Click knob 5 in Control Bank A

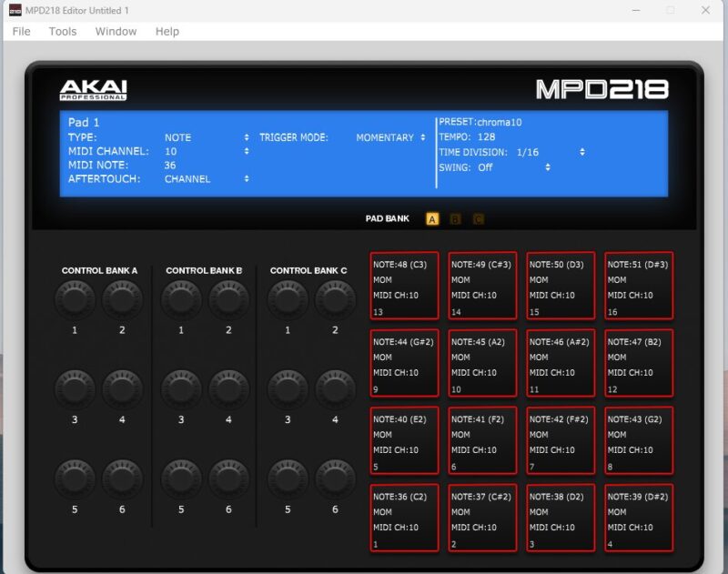pyautogui.click(x=75, y=478)
